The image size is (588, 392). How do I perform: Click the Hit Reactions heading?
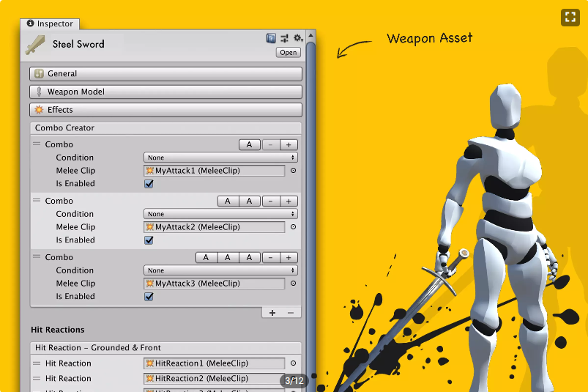click(58, 330)
